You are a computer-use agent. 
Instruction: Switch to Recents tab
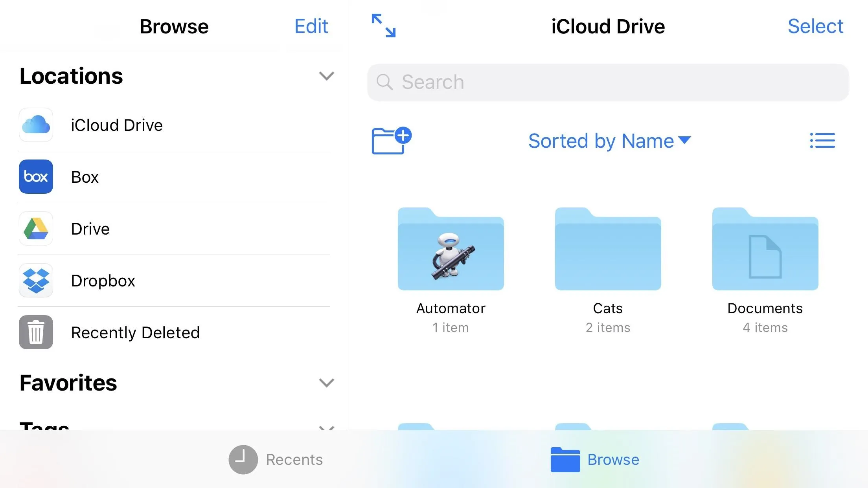click(x=276, y=459)
